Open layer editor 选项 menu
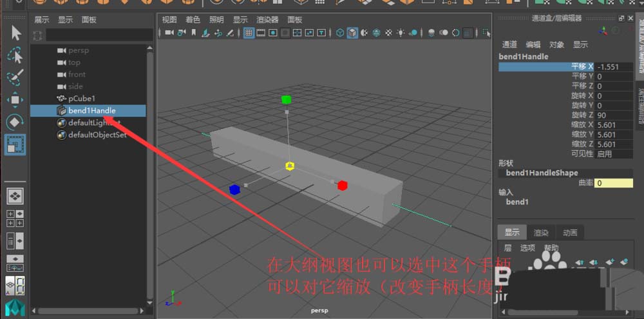The image size is (644, 319). (x=528, y=248)
